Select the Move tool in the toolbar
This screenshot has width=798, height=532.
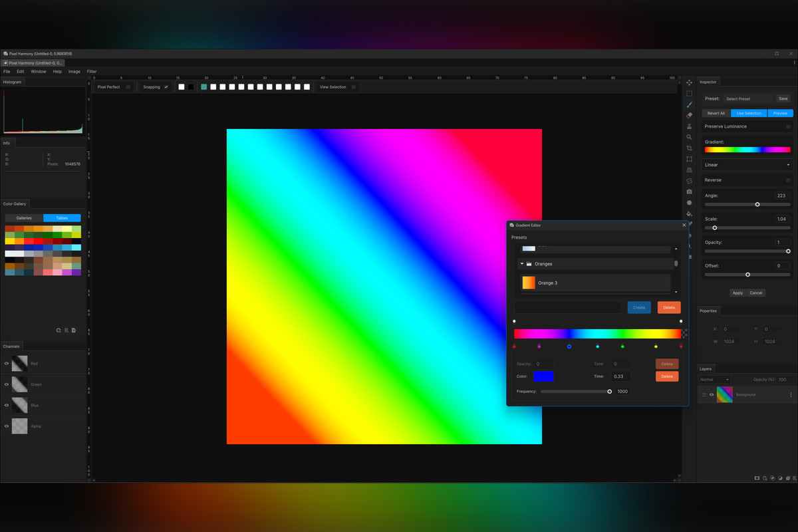coord(689,81)
